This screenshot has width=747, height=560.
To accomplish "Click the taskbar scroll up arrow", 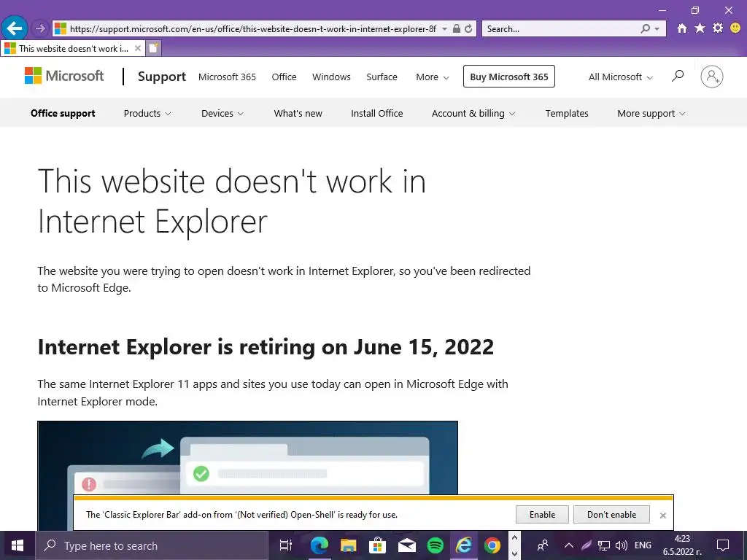I will click(x=514, y=538).
